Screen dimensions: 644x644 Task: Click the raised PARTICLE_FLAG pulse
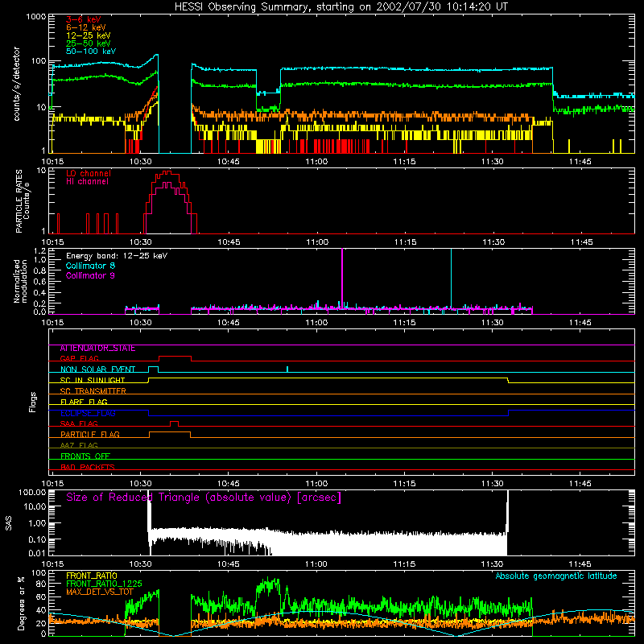click(170, 435)
